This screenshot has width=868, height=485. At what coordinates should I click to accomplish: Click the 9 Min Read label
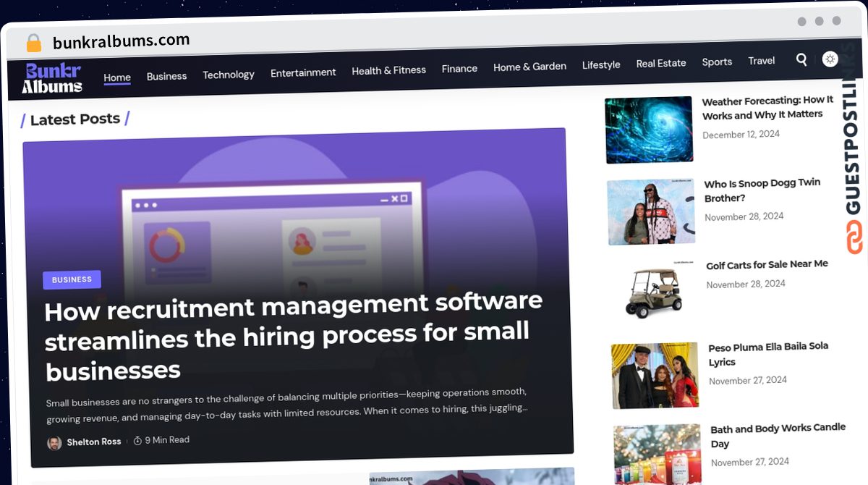[x=167, y=440]
